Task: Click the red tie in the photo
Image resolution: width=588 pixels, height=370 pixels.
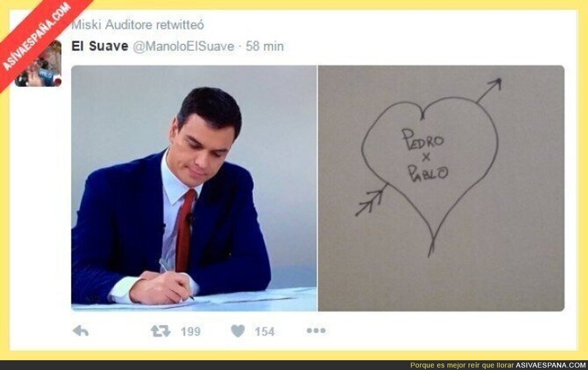Action: tap(185, 229)
